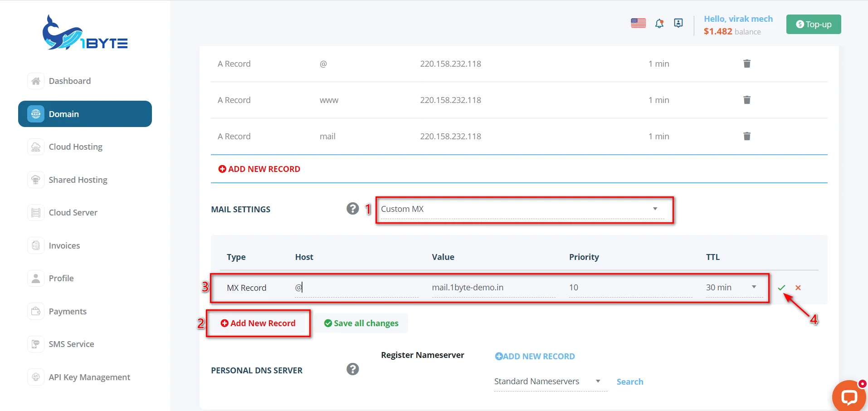The height and width of the screenshot is (411, 868).
Task: Click Add New Record under mail settings
Action: (x=258, y=323)
